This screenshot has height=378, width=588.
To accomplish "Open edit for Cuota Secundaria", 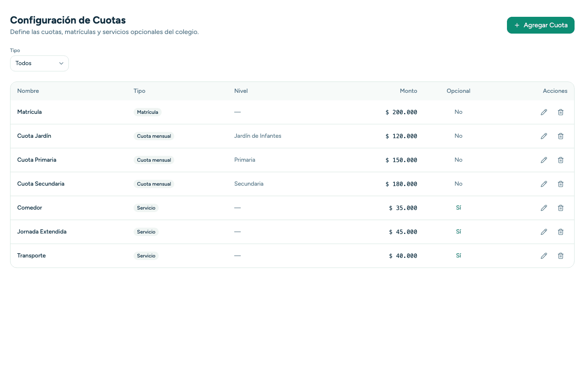I will click(x=544, y=184).
